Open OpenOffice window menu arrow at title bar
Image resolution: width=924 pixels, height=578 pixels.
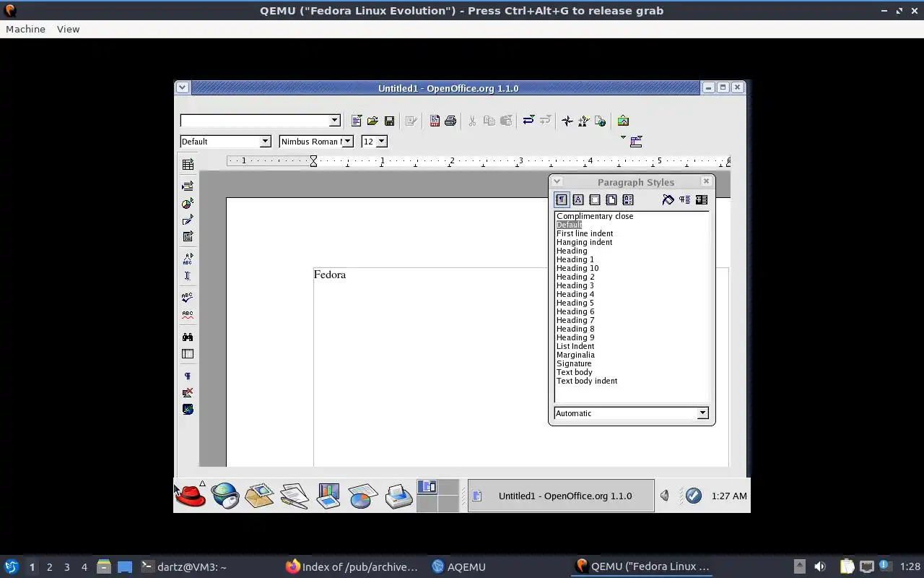tap(182, 87)
